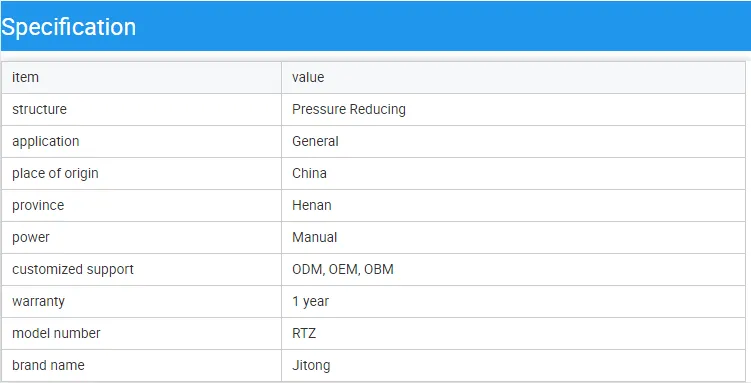Click the 'warranty' row label
The image size is (751, 383).
pyautogui.click(x=38, y=302)
